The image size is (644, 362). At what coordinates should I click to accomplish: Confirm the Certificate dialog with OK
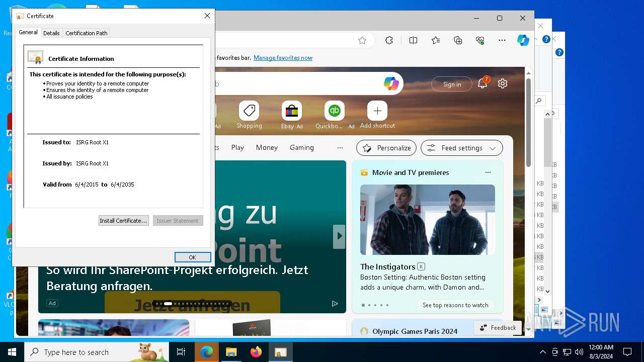[193, 257]
